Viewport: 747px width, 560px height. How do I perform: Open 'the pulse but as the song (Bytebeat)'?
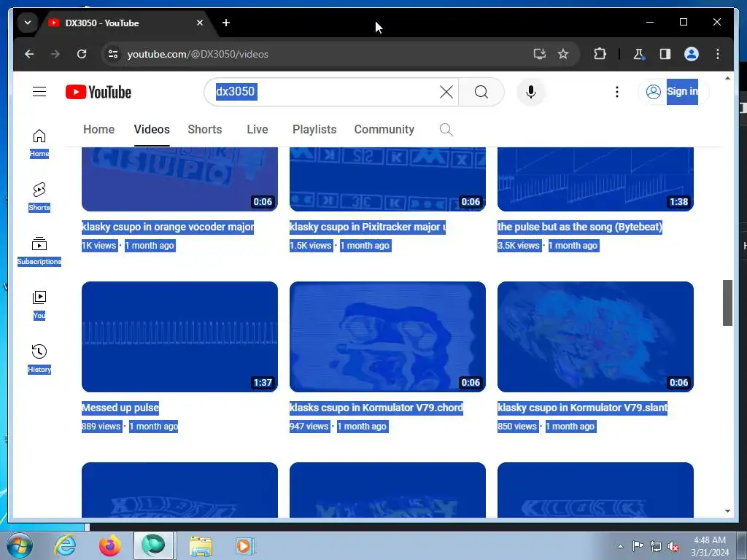click(580, 227)
